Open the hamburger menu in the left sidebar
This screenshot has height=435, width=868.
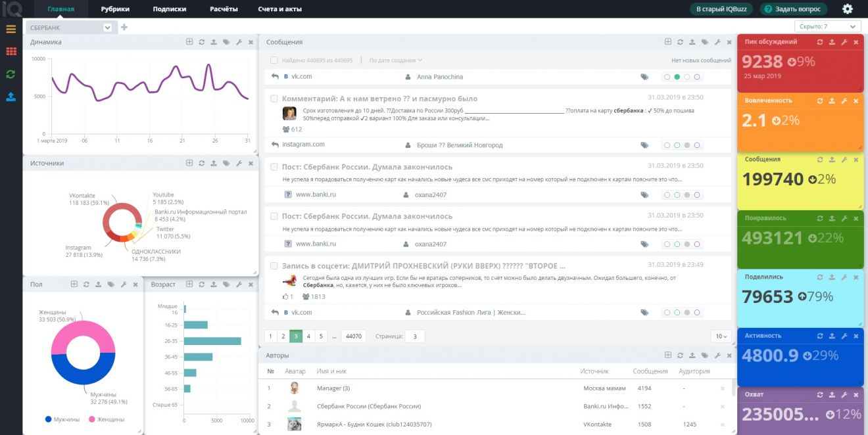11,29
